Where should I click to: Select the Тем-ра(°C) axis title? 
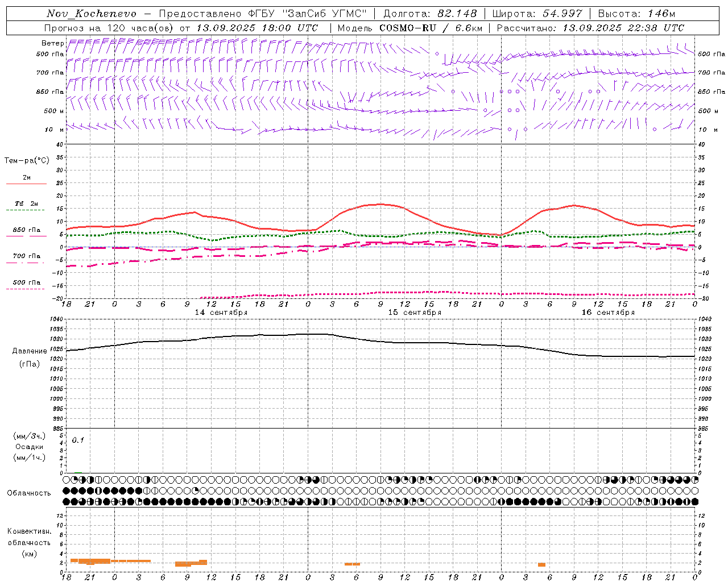(x=27, y=161)
